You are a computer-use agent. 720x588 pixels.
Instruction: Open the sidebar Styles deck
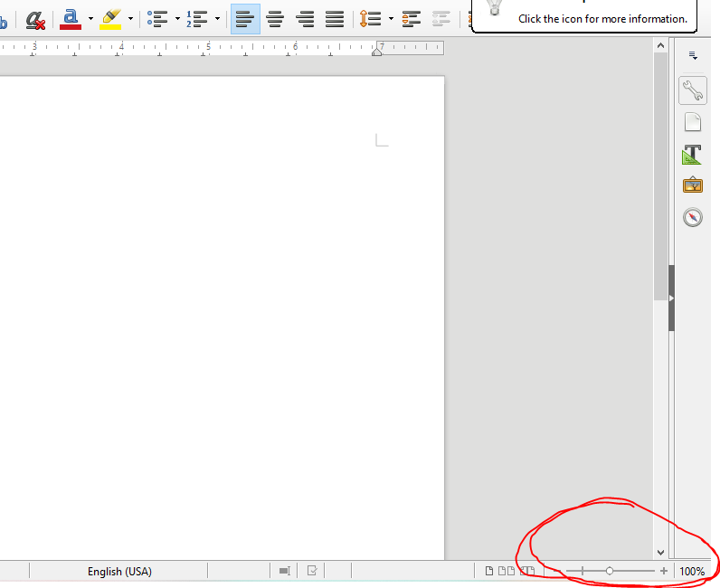pos(692,155)
